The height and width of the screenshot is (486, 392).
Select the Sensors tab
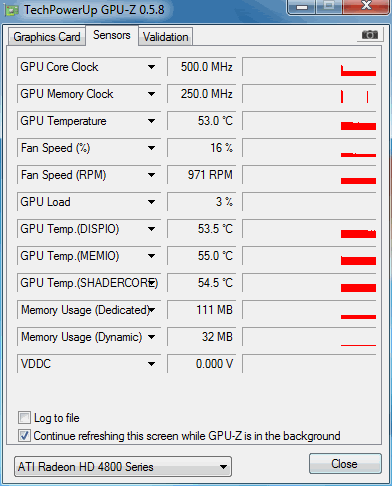[x=112, y=35]
